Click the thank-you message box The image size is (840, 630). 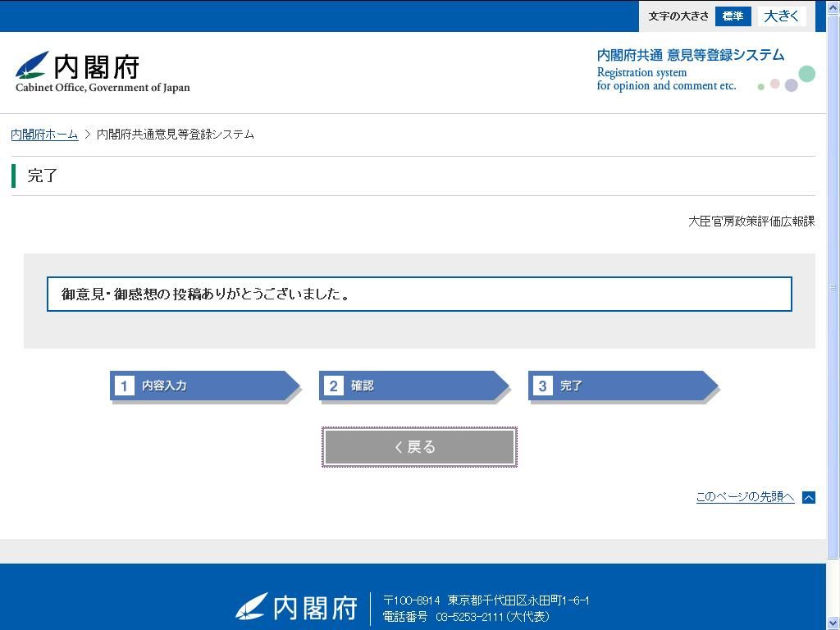[419, 294]
